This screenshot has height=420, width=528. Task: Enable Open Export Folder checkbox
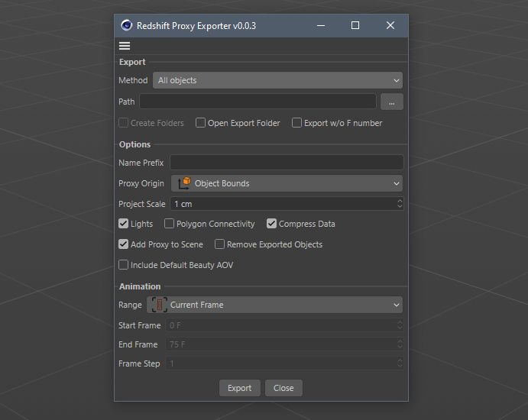tap(200, 123)
